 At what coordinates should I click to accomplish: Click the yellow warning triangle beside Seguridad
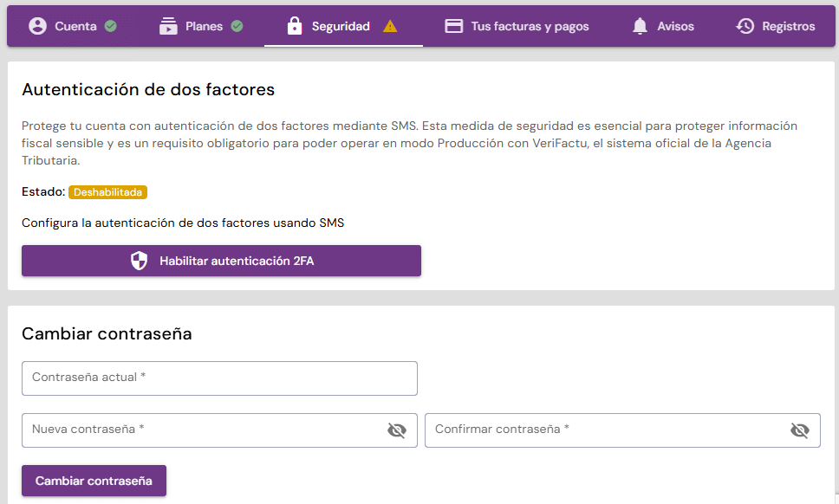pos(390,26)
